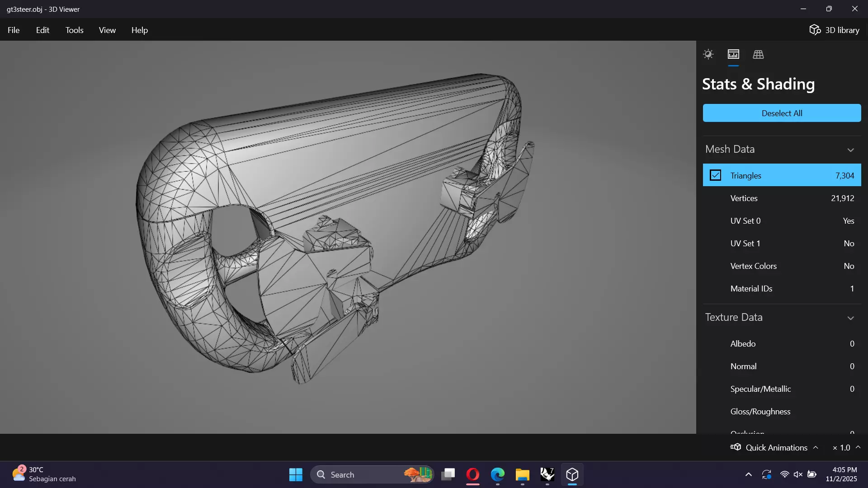Open the 3D library
The height and width of the screenshot is (488, 868).
(x=834, y=30)
